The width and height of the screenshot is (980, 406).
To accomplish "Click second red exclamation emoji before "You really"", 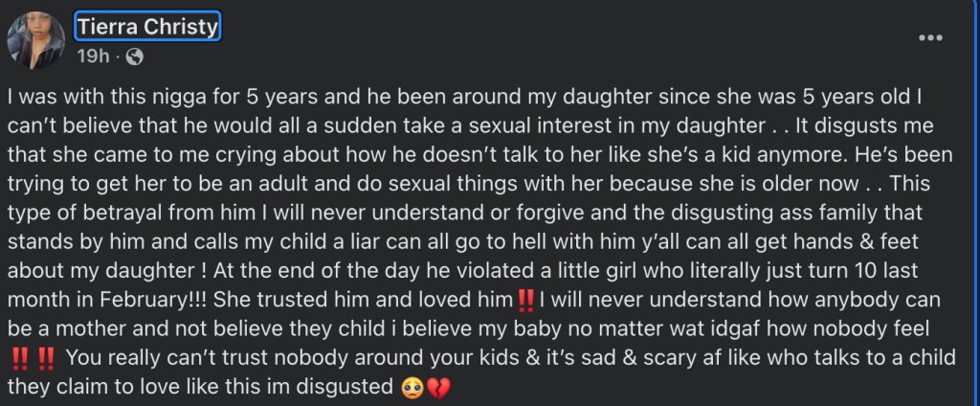I will pos(46,358).
